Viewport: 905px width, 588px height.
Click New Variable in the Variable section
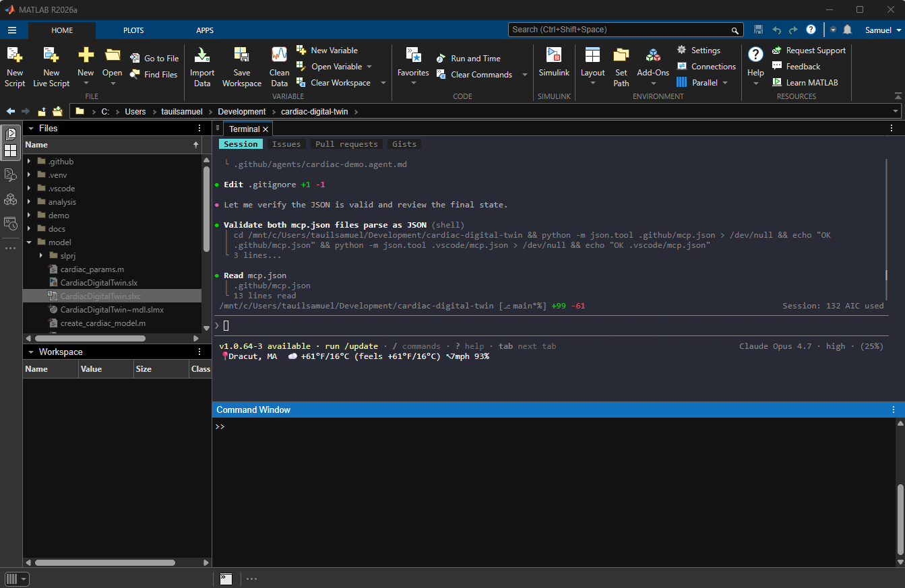(x=327, y=51)
